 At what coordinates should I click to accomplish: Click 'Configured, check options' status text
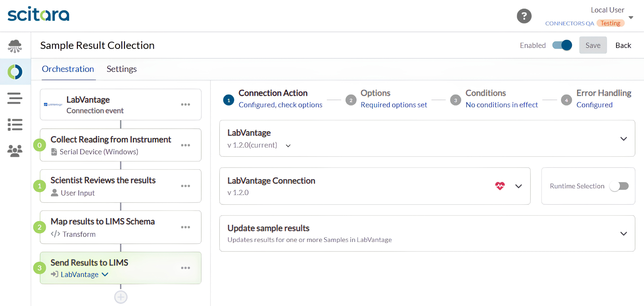pyautogui.click(x=280, y=105)
